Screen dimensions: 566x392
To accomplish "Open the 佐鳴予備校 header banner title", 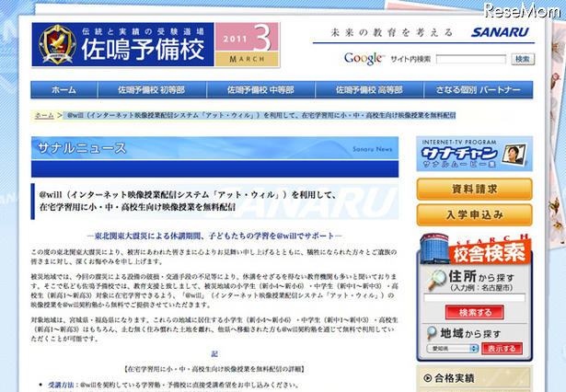I will (x=143, y=49).
